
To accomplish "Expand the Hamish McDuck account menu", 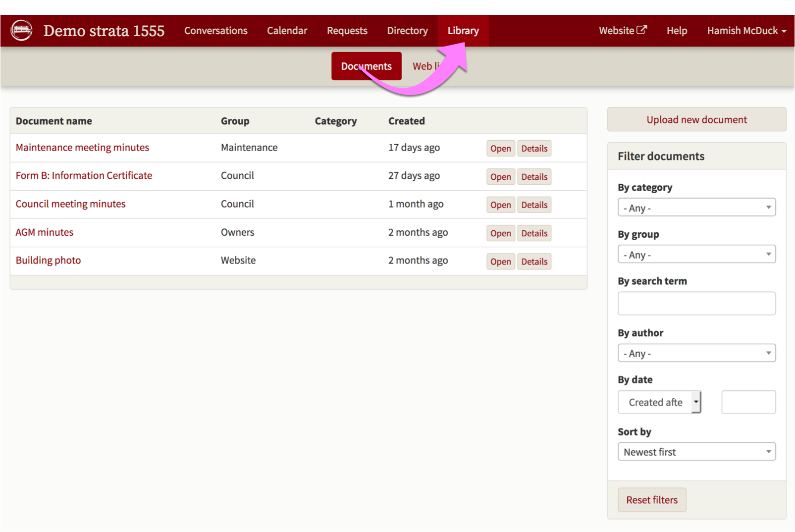I will 746,30.
